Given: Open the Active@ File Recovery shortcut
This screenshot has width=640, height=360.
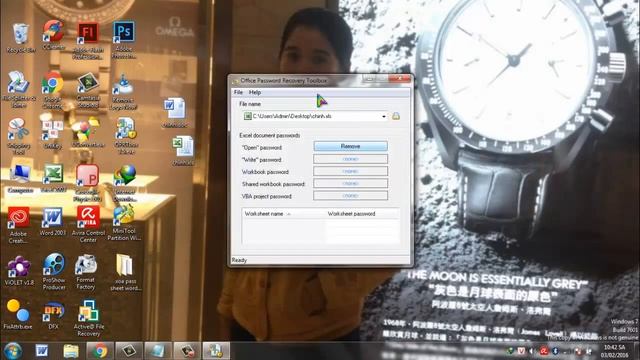Looking at the screenshot, I should click(89, 318).
